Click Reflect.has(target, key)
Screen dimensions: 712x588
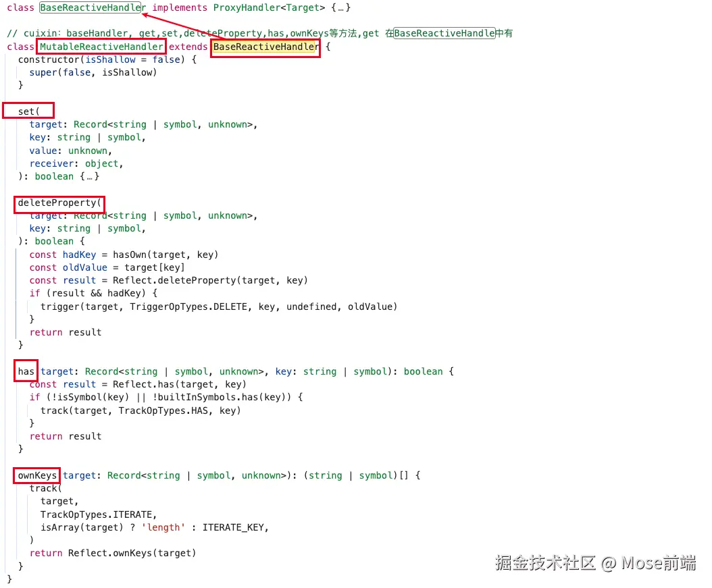coord(180,384)
